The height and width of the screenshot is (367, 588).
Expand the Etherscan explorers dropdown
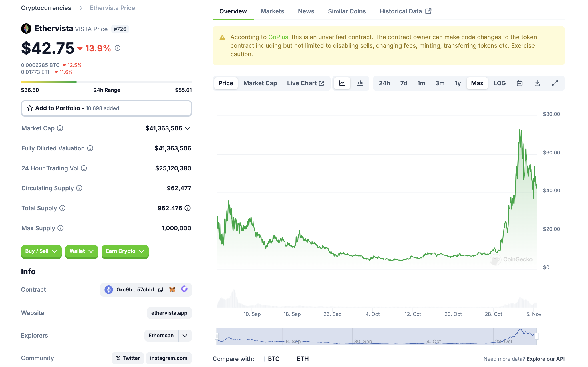click(185, 335)
